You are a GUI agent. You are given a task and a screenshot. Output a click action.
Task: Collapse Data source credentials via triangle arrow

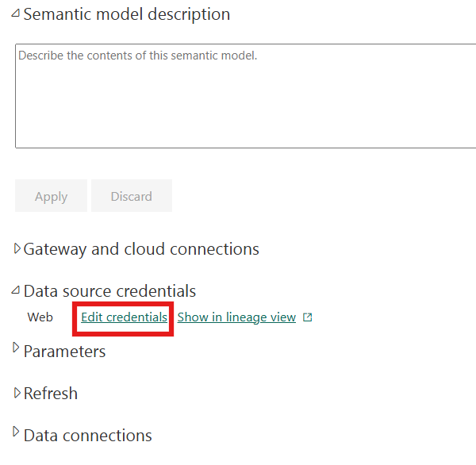pos(16,290)
